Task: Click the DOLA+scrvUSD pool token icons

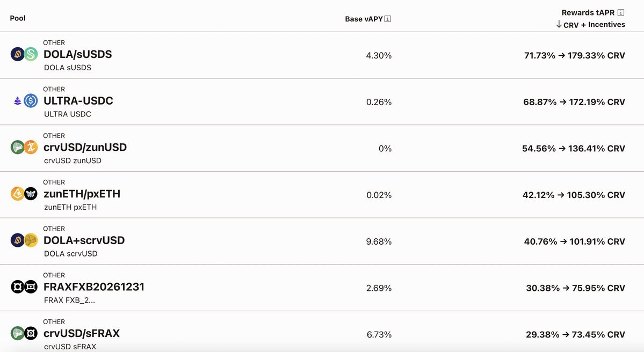Action: [x=25, y=240]
